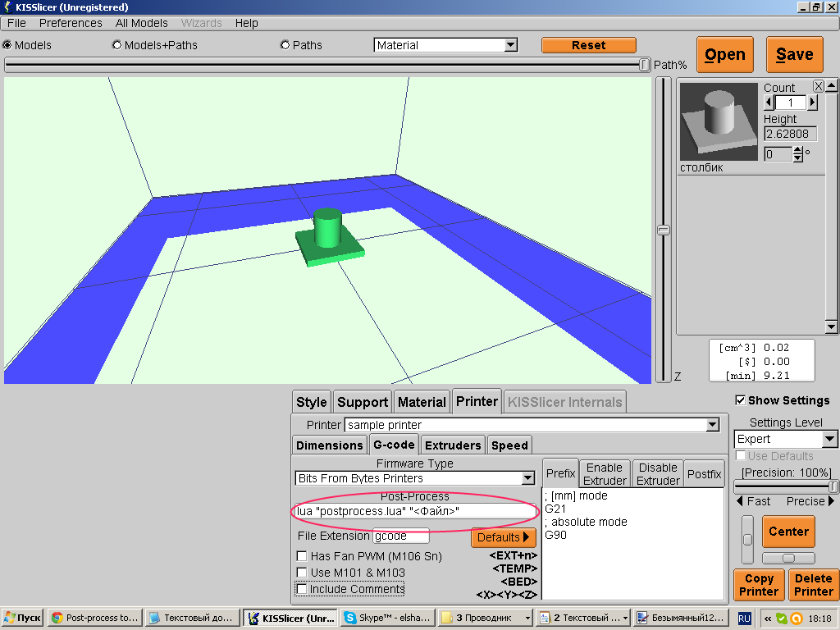
Task: Open the Material coloring dropdown
Action: [x=510, y=45]
